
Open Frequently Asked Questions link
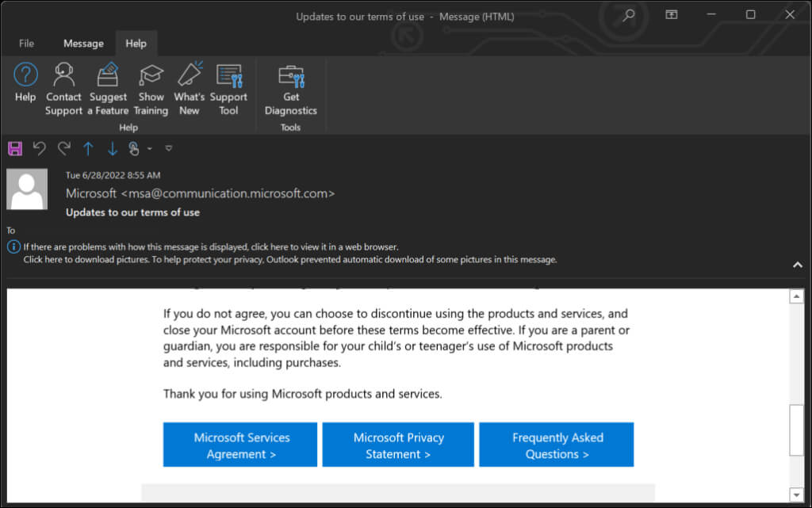click(x=557, y=445)
